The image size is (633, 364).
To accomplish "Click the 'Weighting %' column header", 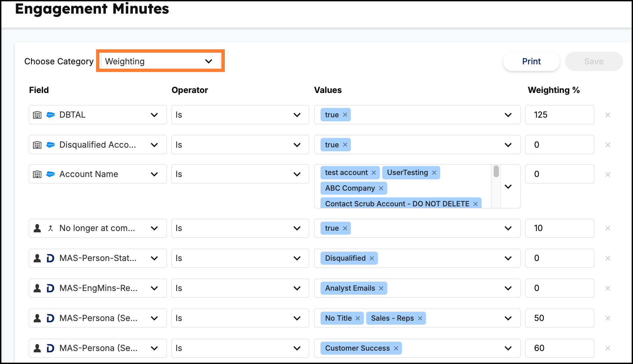I will 554,90.
